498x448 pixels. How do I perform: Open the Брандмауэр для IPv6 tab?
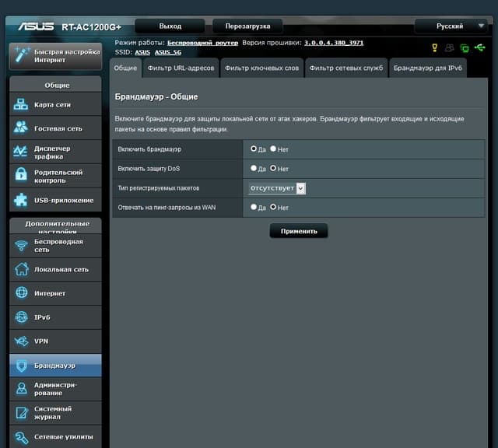point(427,68)
